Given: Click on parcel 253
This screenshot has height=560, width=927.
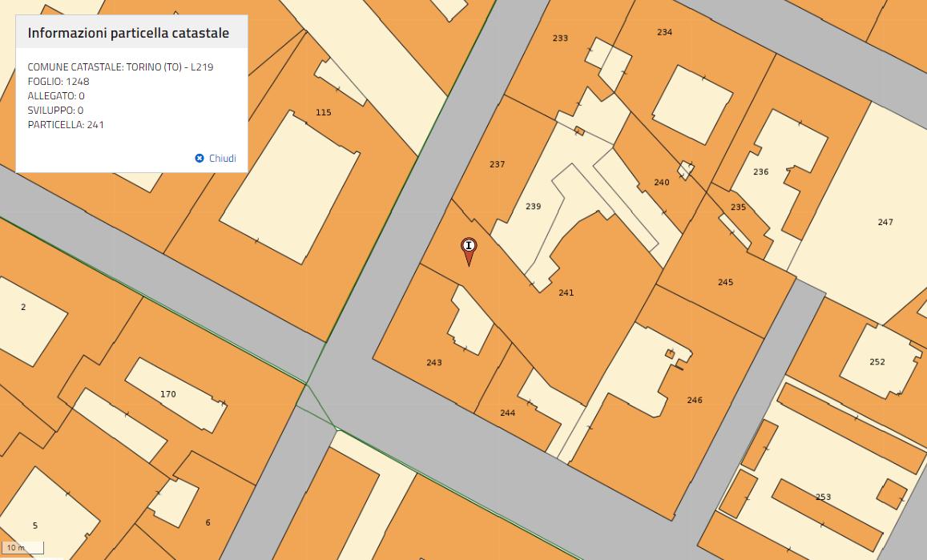Looking at the screenshot, I should [x=823, y=497].
